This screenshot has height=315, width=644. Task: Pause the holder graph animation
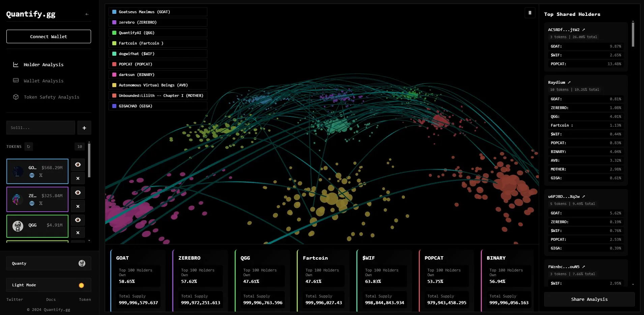(x=530, y=13)
